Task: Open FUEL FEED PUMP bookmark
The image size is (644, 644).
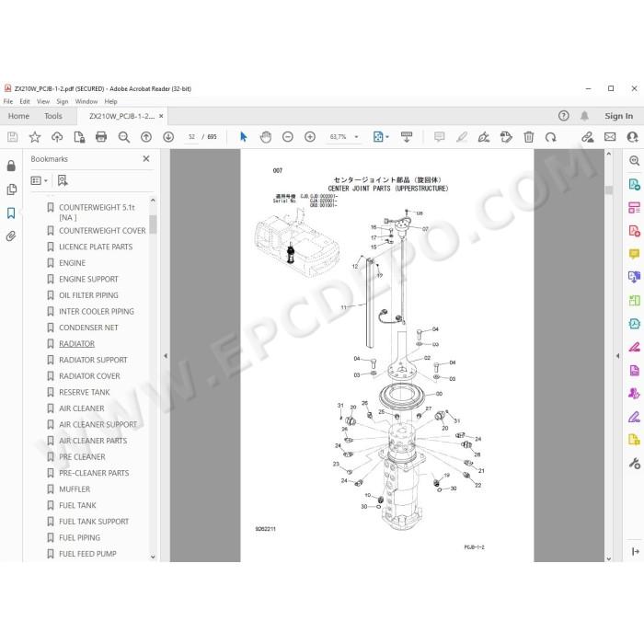Action: click(87, 554)
